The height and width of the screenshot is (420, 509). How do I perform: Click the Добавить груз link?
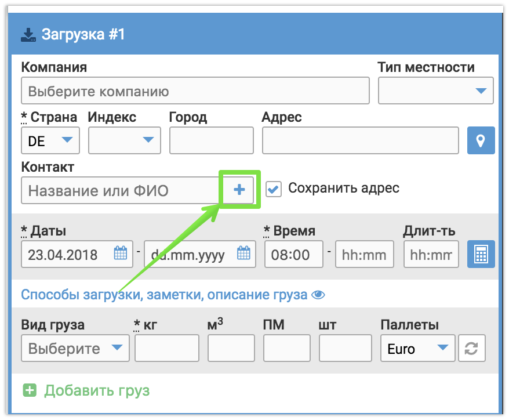[x=97, y=390]
